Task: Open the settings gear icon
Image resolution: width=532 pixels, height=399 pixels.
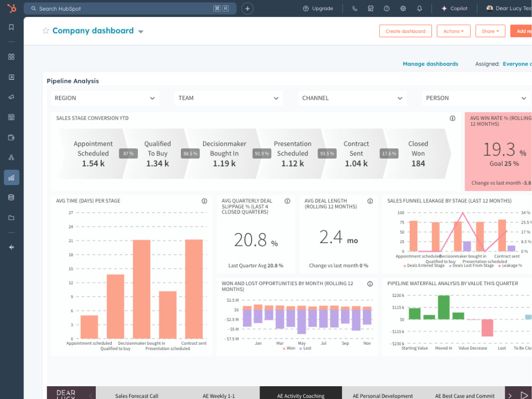Action: tap(403, 9)
